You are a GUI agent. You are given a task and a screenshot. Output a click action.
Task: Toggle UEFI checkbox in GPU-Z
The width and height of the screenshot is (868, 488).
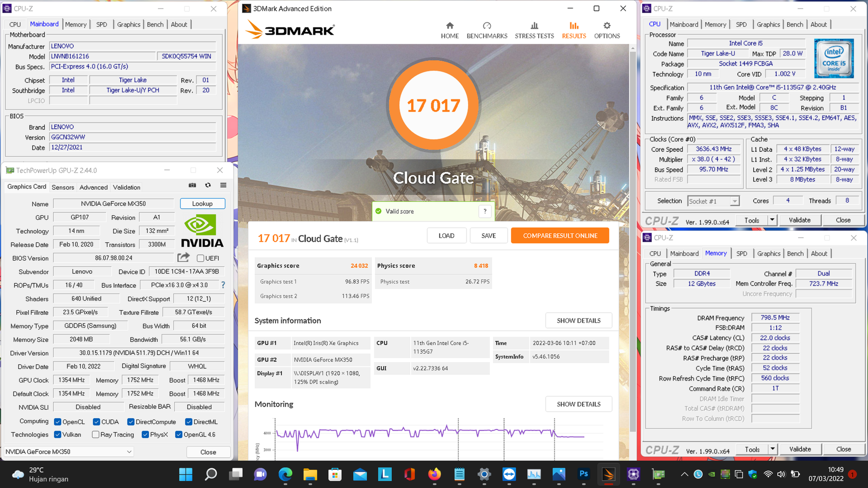coord(200,258)
